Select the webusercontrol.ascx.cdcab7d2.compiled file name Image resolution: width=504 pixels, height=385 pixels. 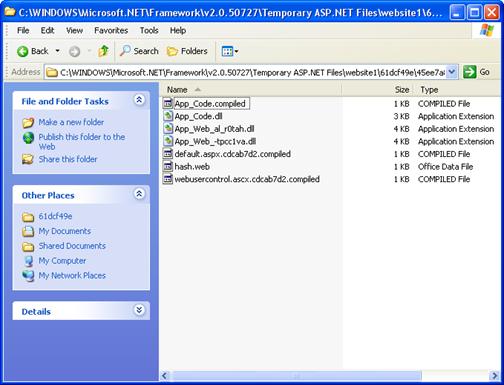tap(247, 179)
